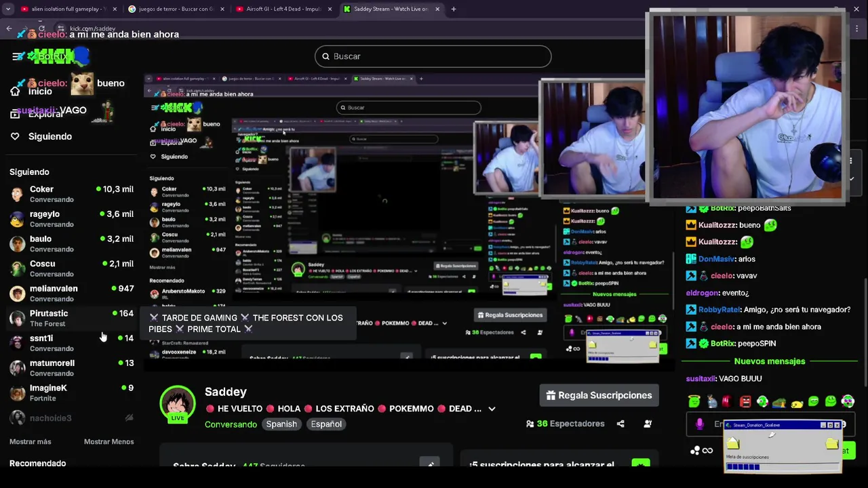Viewport: 868px width, 488px height.
Task: Insert the green headphones emote
Action: [x=762, y=401]
